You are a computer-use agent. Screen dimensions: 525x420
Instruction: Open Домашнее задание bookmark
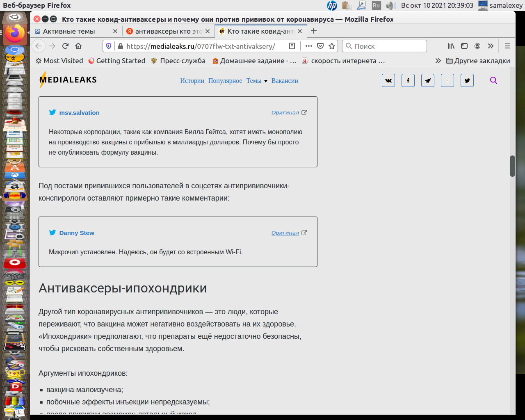254,61
